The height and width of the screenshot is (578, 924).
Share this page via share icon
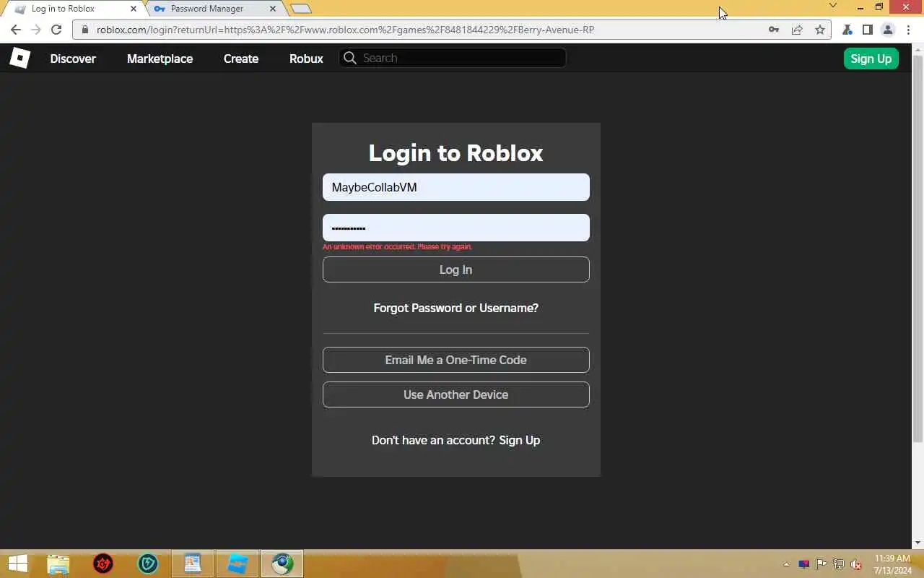(797, 30)
